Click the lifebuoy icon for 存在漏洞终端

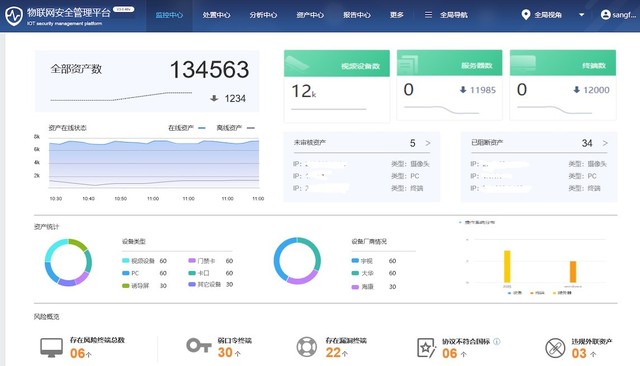point(307,347)
